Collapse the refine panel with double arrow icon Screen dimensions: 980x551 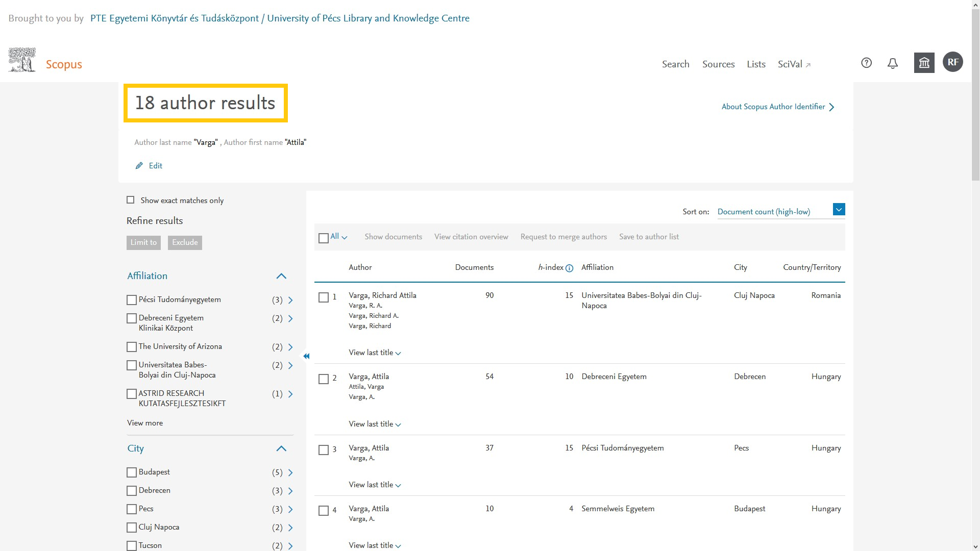(x=306, y=356)
